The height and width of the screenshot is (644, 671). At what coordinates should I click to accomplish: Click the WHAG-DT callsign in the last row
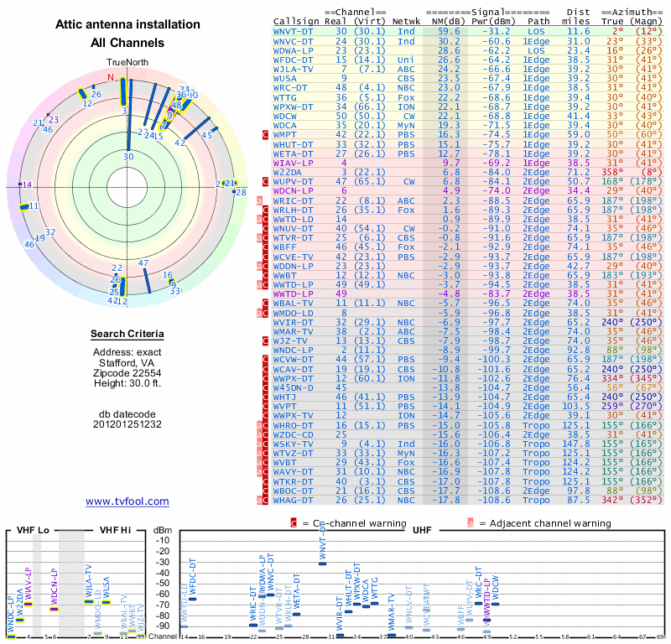[x=293, y=501]
